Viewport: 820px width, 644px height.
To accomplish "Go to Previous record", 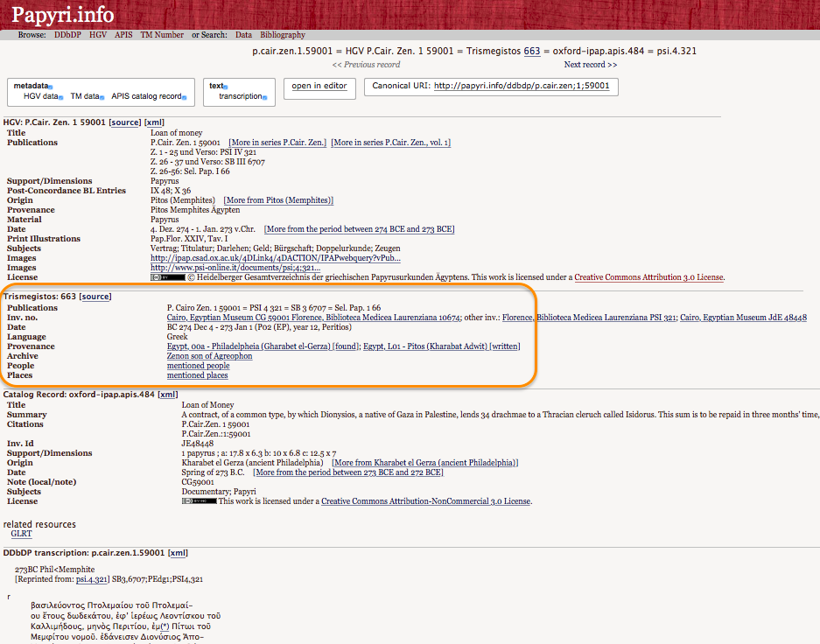I will (366, 65).
